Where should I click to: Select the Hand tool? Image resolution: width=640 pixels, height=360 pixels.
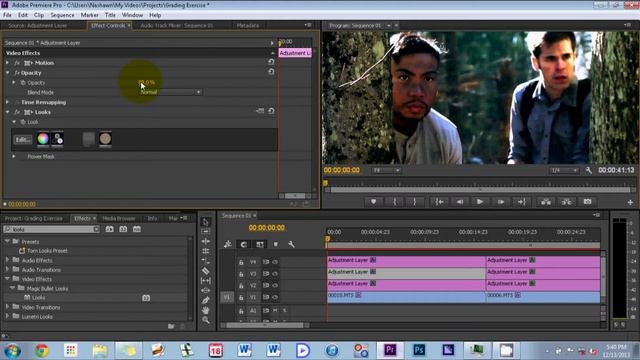pos(206,310)
